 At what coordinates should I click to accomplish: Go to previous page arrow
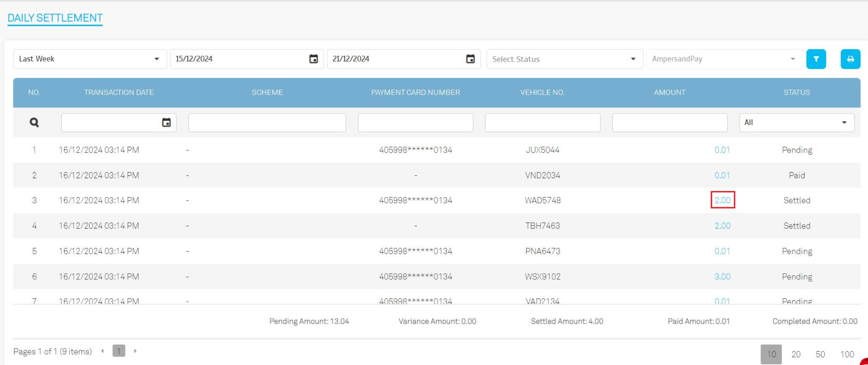(103, 351)
